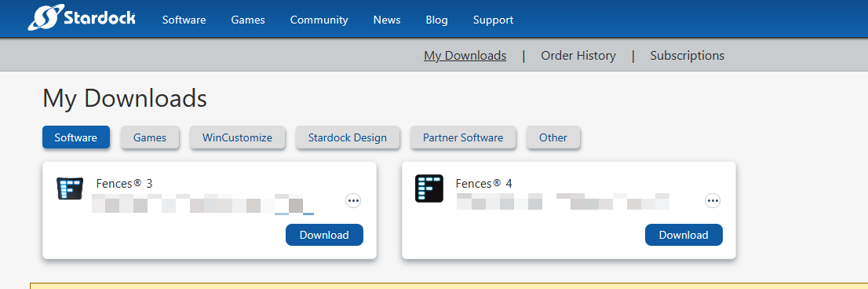Click the Fences® 3 title text
The image size is (868, 289).
coord(124,183)
